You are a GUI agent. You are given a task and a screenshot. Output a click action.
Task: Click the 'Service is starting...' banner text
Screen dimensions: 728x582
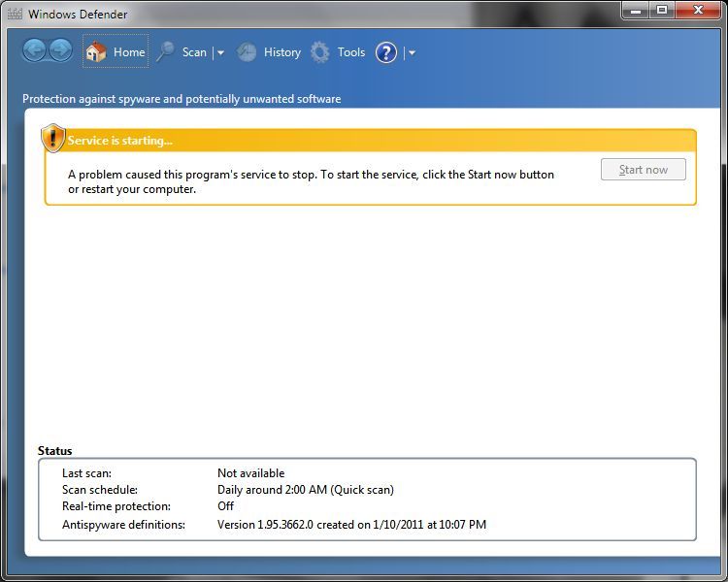coord(119,141)
